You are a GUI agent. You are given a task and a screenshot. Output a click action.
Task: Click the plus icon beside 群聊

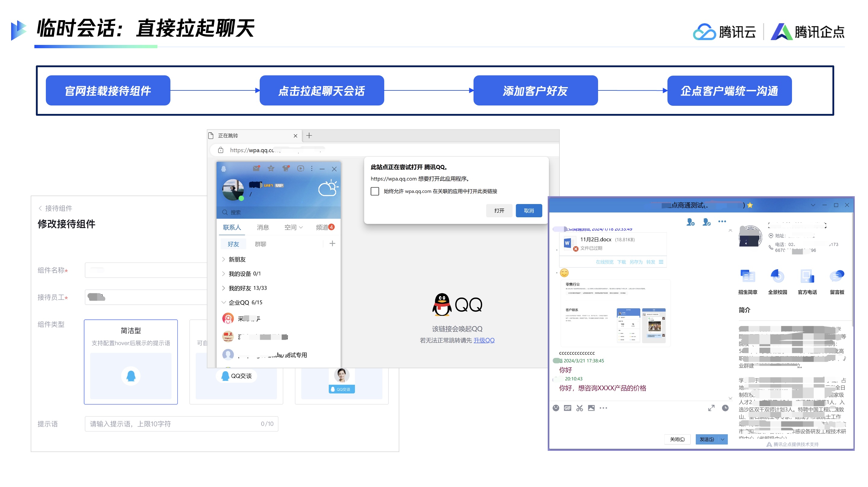pyautogui.click(x=332, y=243)
